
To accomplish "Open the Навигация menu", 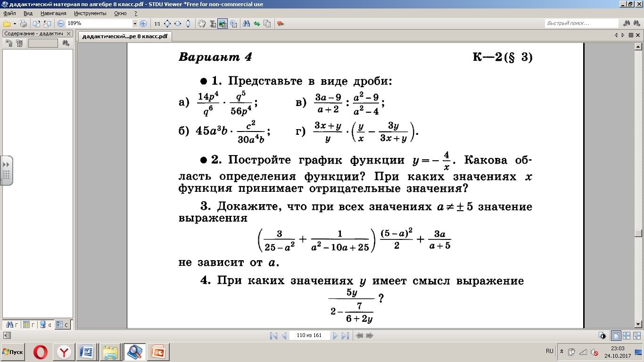I will 53,14.
